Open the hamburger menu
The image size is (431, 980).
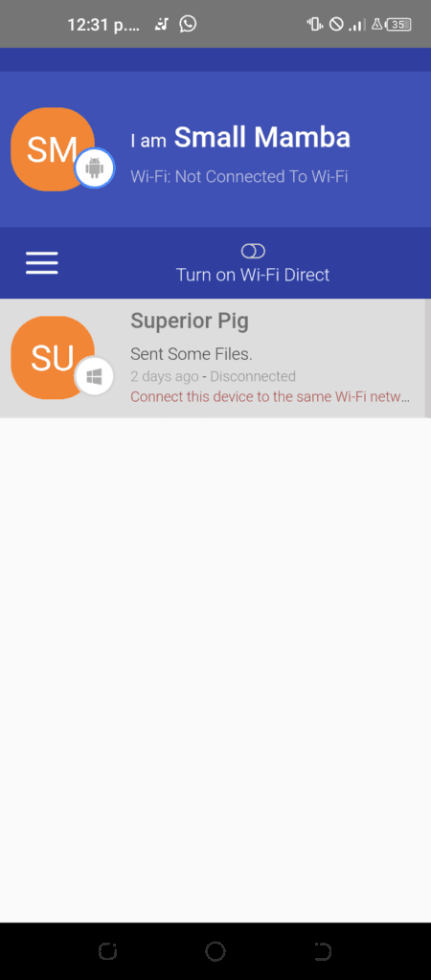click(42, 263)
